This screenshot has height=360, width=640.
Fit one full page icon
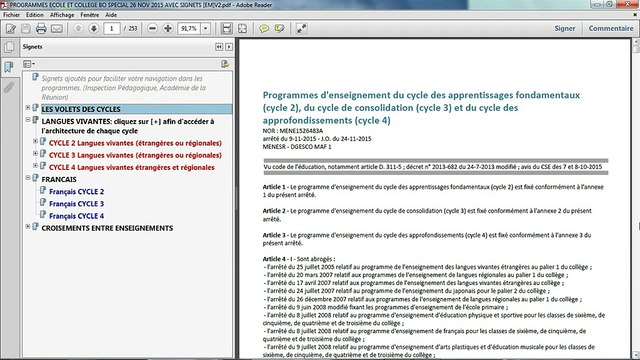click(242, 29)
